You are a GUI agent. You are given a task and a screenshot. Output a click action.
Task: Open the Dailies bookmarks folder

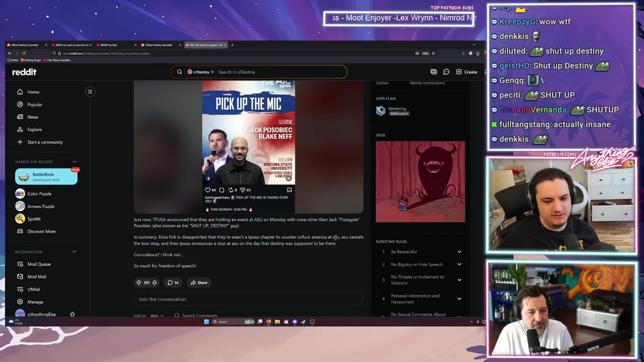(13, 60)
